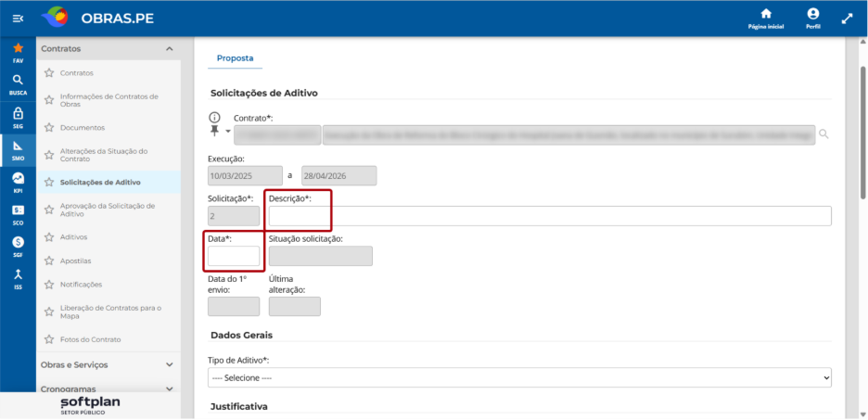Open the FAV favorites sidebar icon
This screenshot has width=868, height=420.
coord(18,53)
